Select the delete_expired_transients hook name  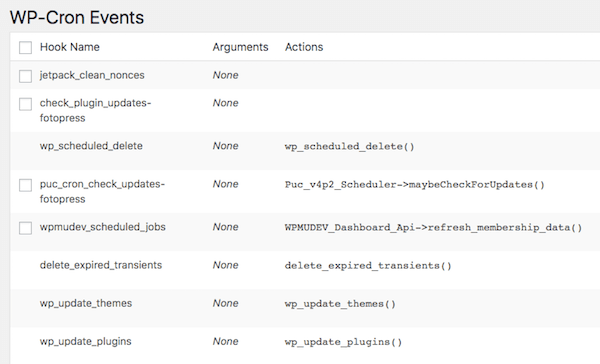(101, 265)
